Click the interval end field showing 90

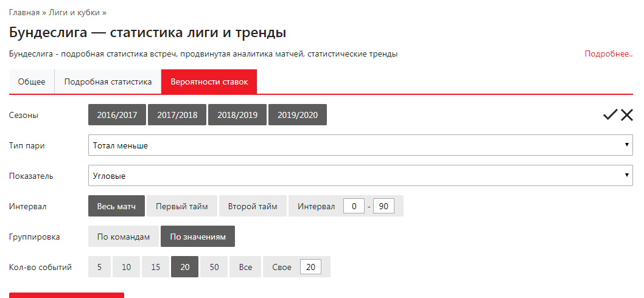pos(383,206)
